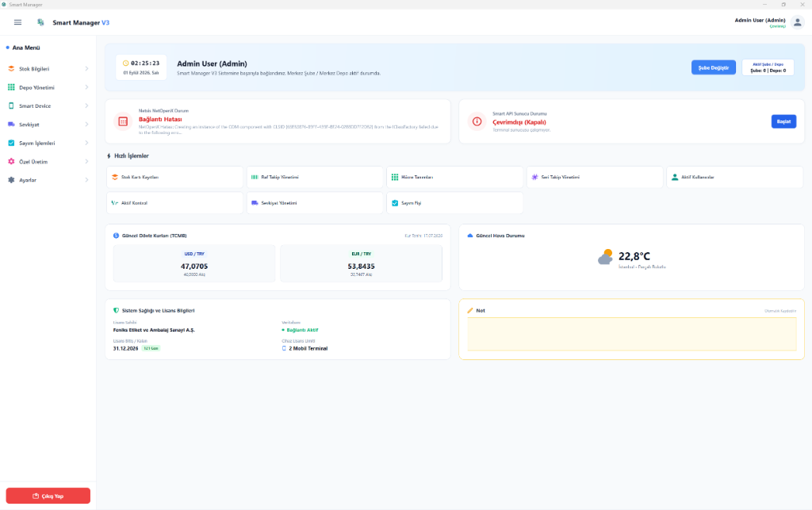Expand the Depo Yönetimi chevron
Viewport: 812px width, 510px height.
[x=86, y=87]
